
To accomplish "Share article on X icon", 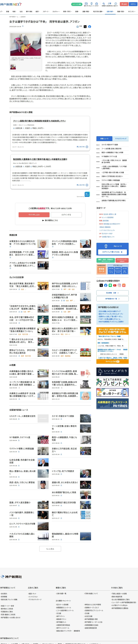I will pos(85,27).
